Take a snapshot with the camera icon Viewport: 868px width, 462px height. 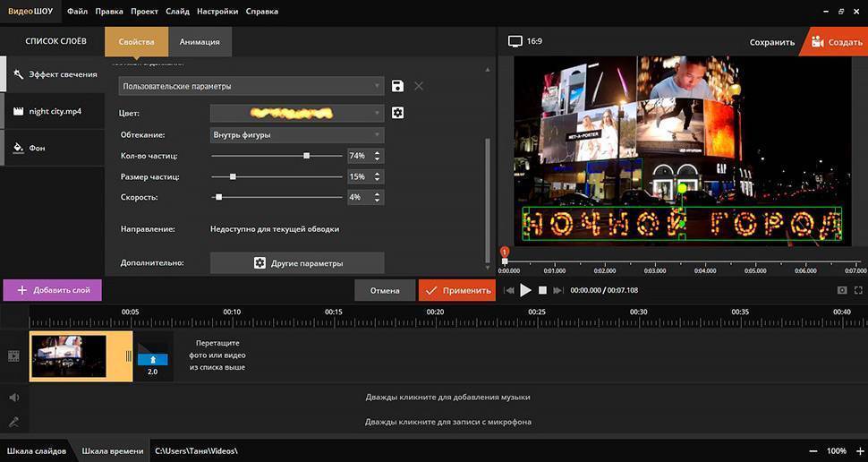842,290
